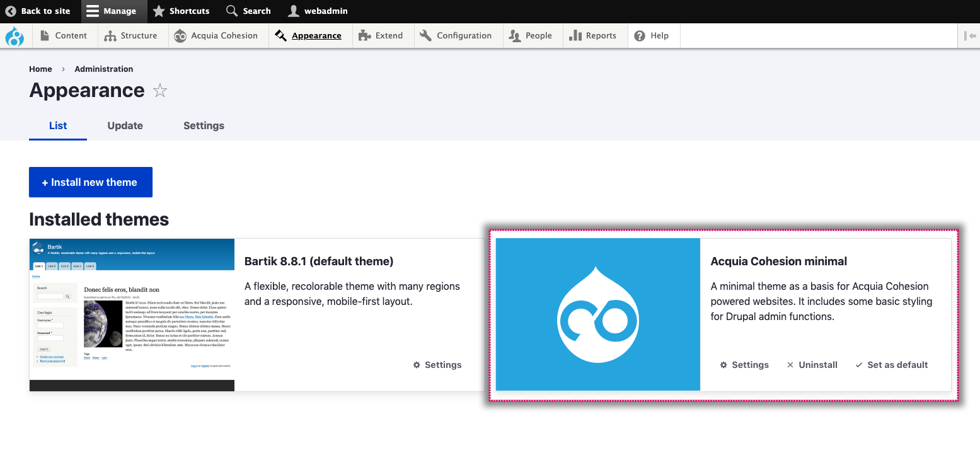Click the webadmin user silhouette icon

tap(294, 11)
